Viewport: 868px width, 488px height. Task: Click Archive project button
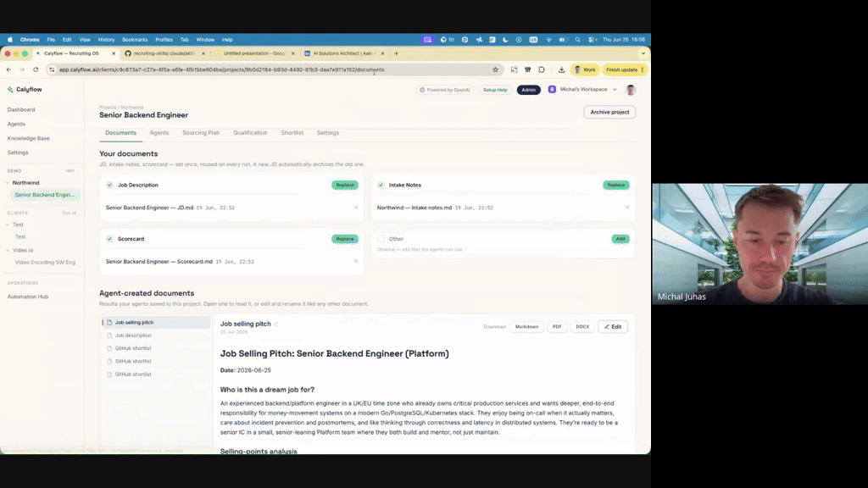point(609,113)
